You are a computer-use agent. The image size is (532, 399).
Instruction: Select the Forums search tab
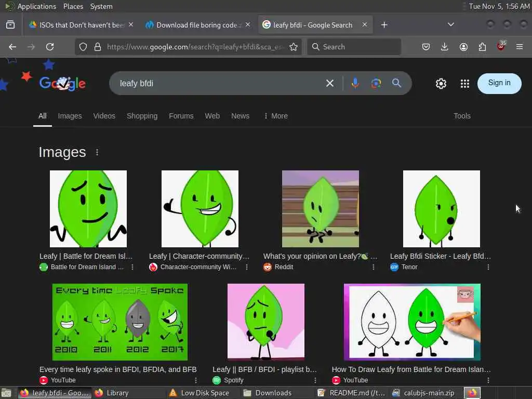click(x=181, y=116)
